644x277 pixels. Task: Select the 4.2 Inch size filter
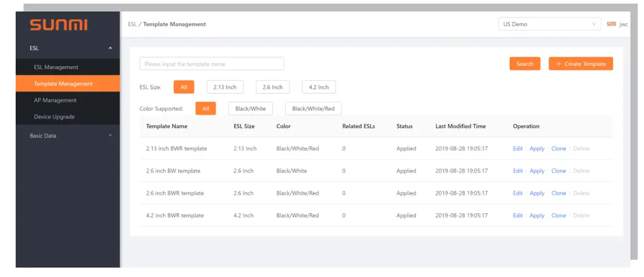pos(319,87)
